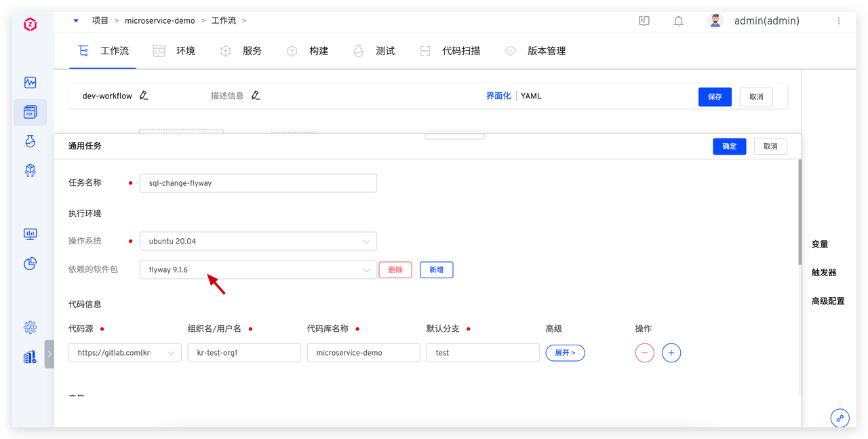Viewport: 868px width, 439px height.
Task: Open 变量 side panel
Action: [x=820, y=244]
